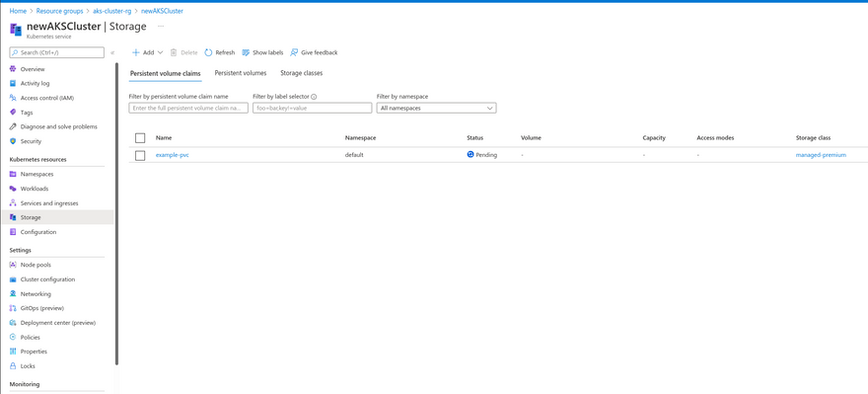Open the Filter by namespace dropdown
Screen dimensions: 868x394
coord(436,108)
